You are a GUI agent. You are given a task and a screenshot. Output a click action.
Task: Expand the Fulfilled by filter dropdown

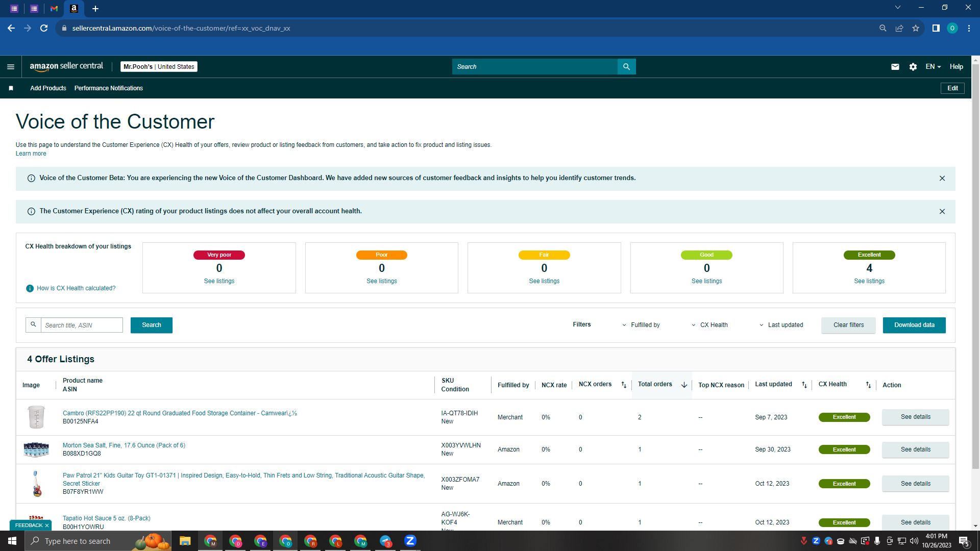(x=641, y=325)
